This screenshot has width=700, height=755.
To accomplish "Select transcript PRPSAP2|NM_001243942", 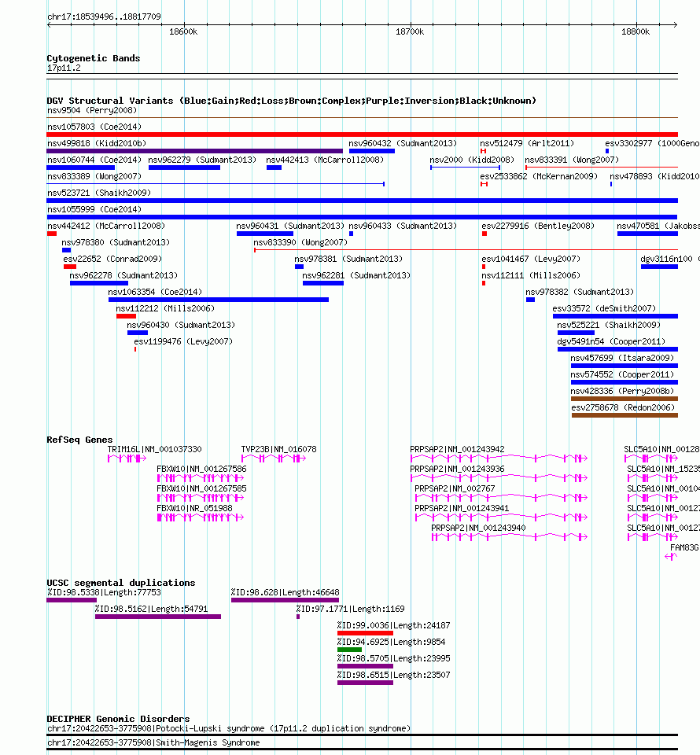I will [x=499, y=459].
